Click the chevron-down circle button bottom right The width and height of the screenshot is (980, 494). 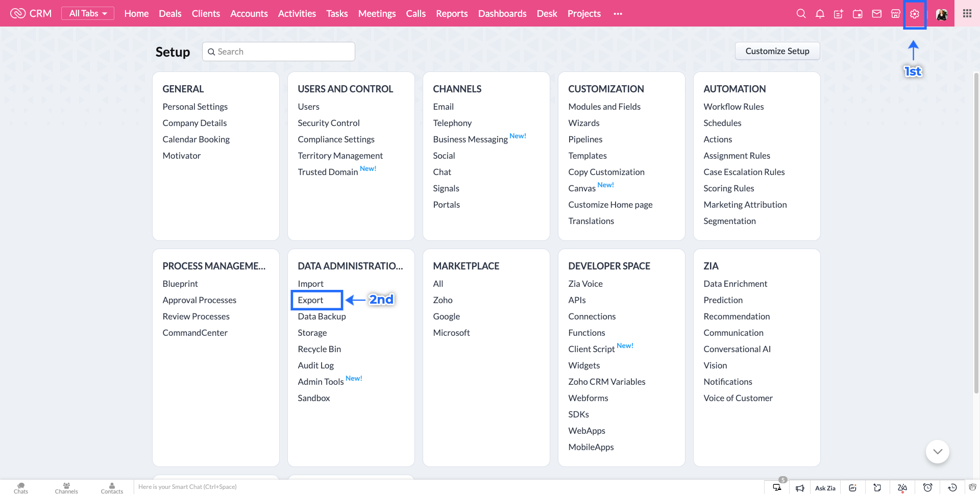click(937, 451)
